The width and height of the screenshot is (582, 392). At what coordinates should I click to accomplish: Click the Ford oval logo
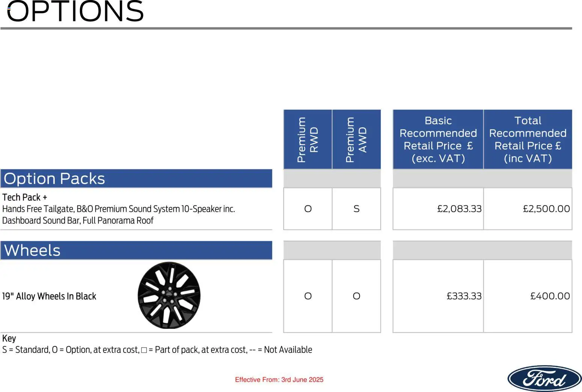click(x=544, y=378)
